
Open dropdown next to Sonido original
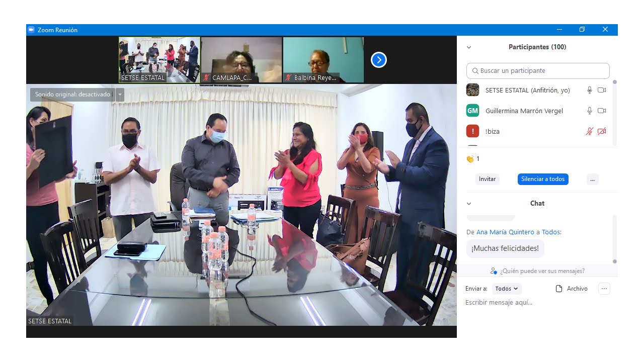(x=120, y=95)
